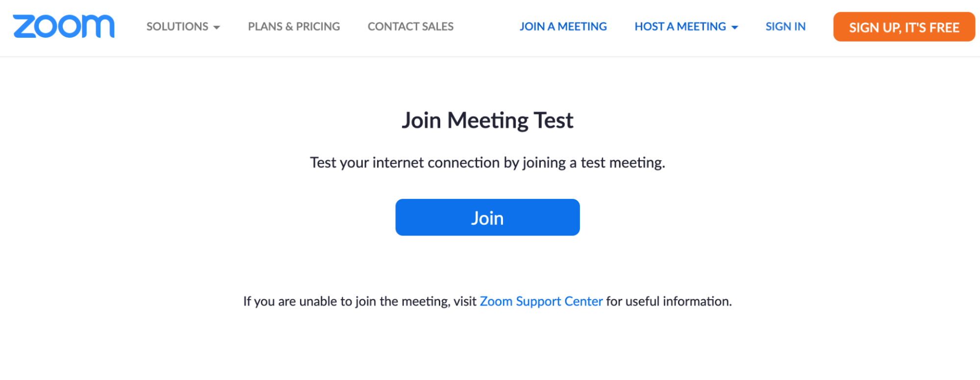
Task: Click the word 'Center' in the support link
Action: 583,301
